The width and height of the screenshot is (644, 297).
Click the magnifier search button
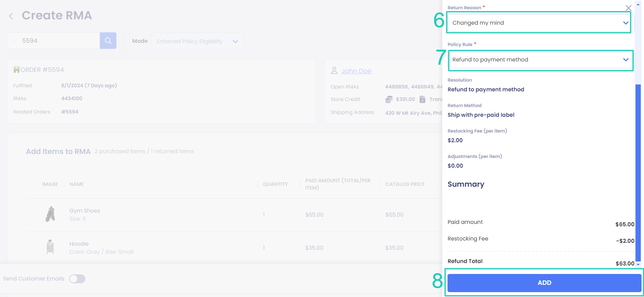[108, 41]
